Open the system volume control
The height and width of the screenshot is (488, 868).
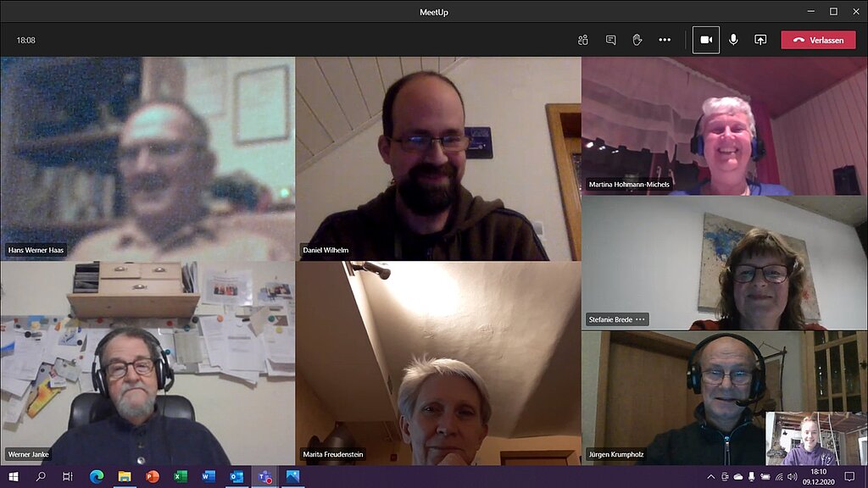click(792, 477)
